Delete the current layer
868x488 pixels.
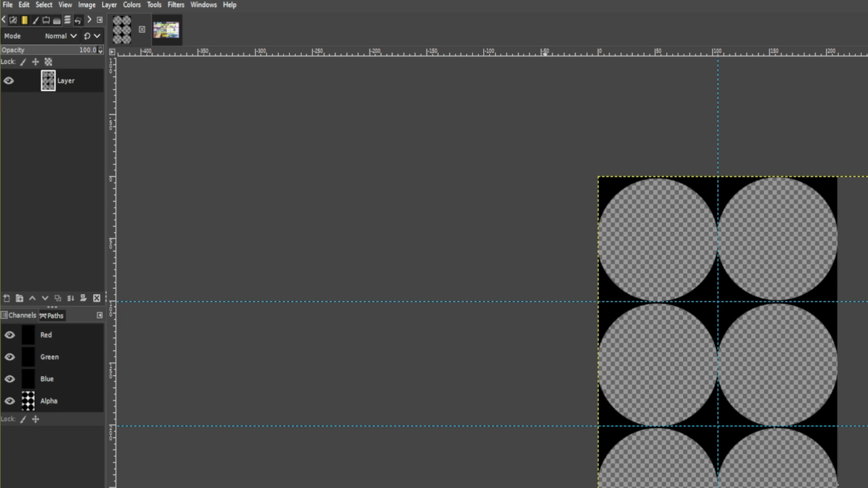click(x=97, y=298)
